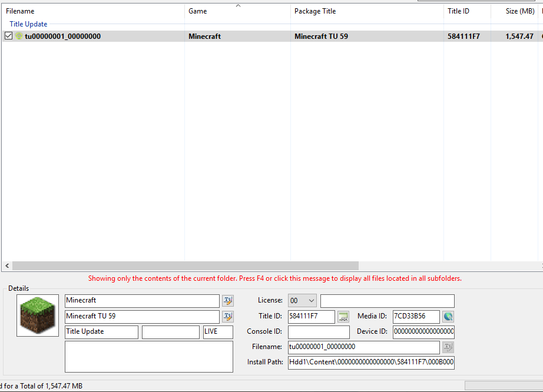This screenshot has height=392, width=543.
Task: Click the Minecraft grass block thumbnail
Action: point(38,315)
